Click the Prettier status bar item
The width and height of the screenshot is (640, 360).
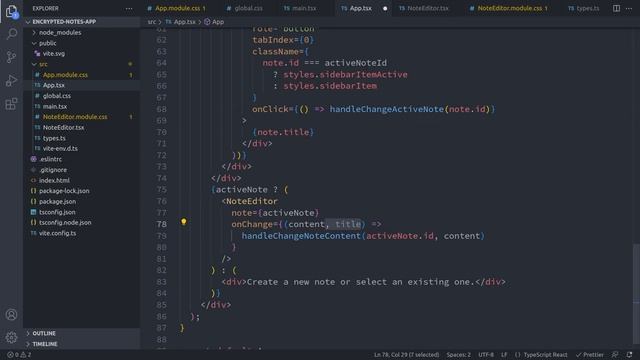pyautogui.click(x=590, y=355)
